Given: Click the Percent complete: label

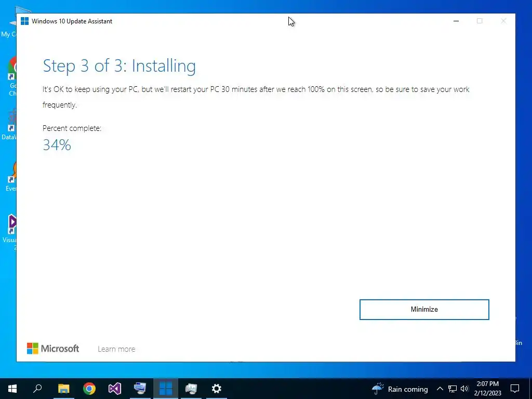Looking at the screenshot, I should 72,128.
